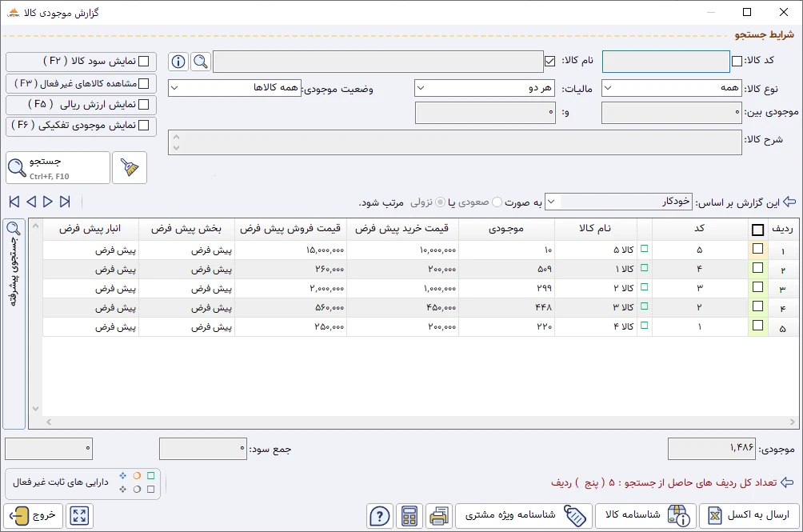Open شناسنامه کالا button
Screen dimensions: 803x532
[645, 516]
